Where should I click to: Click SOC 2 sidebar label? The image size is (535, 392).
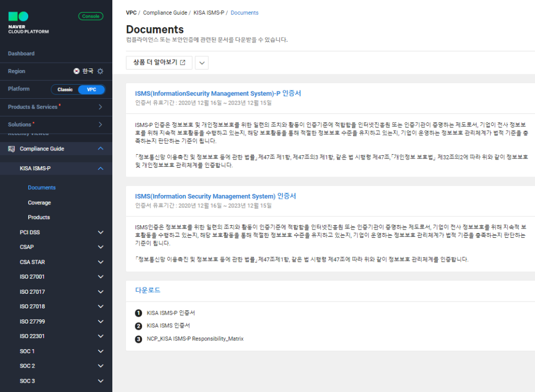(27, 366)
